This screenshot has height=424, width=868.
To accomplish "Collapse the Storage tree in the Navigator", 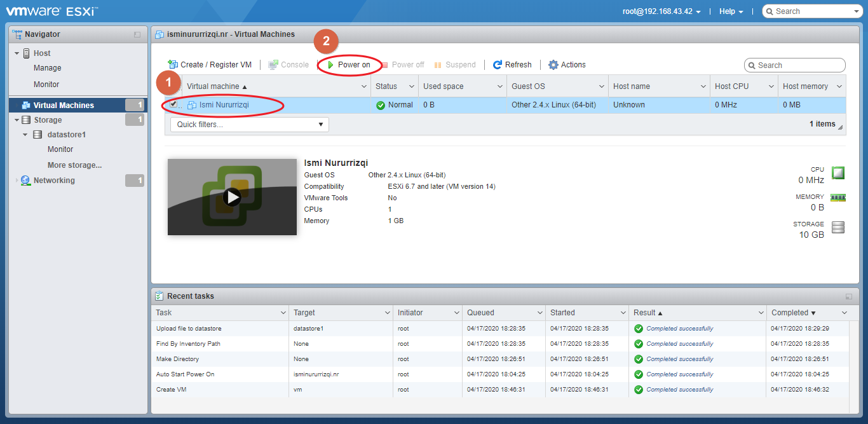I will (x=17, y=120).
